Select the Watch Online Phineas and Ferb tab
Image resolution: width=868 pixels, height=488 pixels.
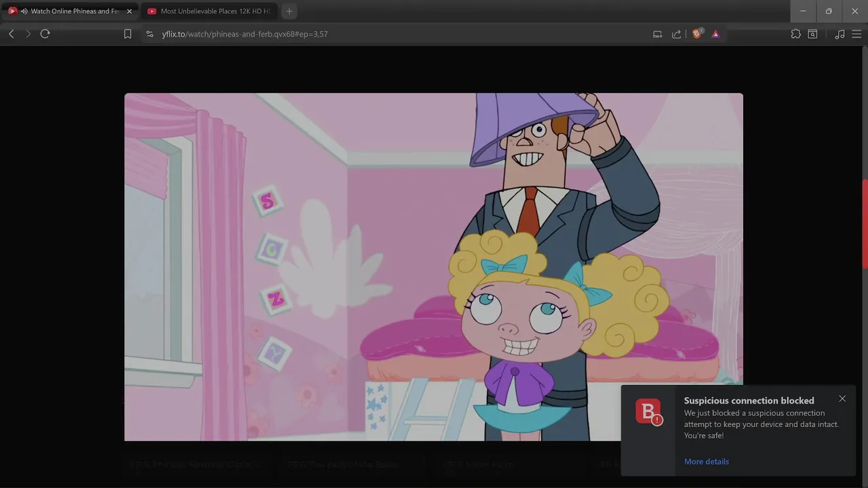[x=70, y=12]
